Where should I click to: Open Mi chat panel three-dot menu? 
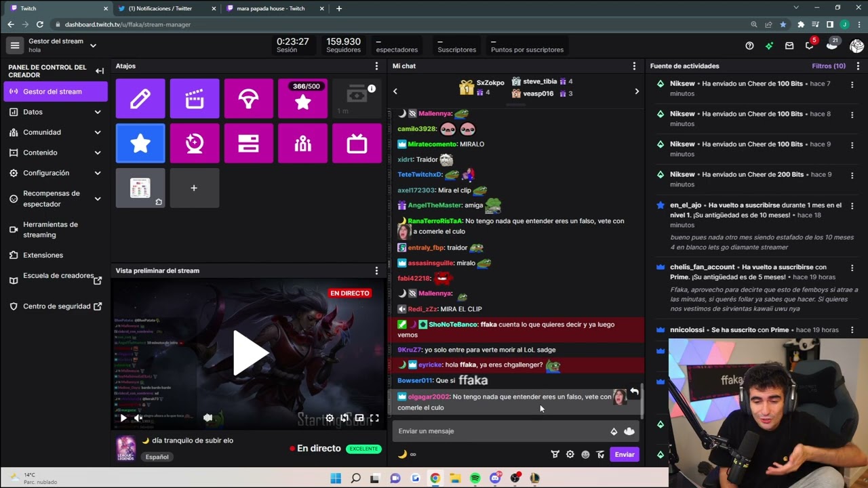coord(634,66)
